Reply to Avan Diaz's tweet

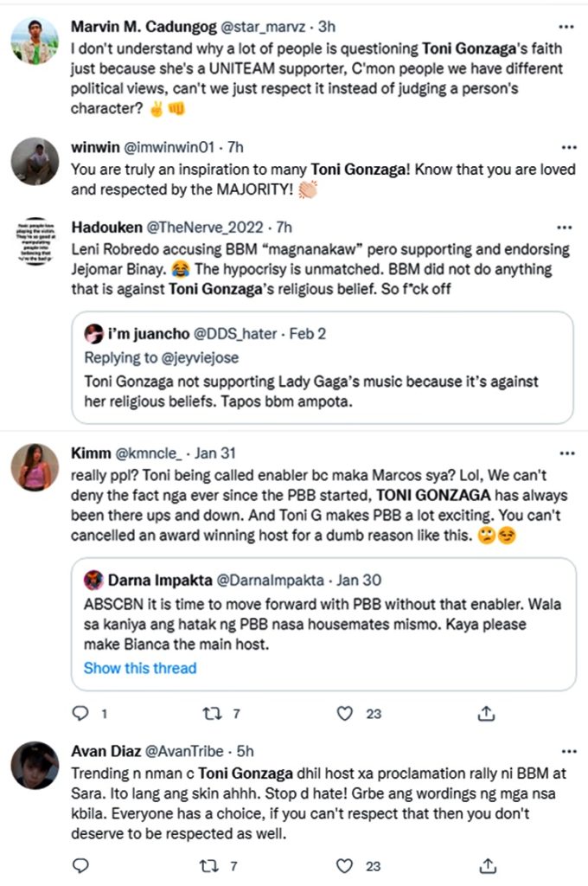80,865
